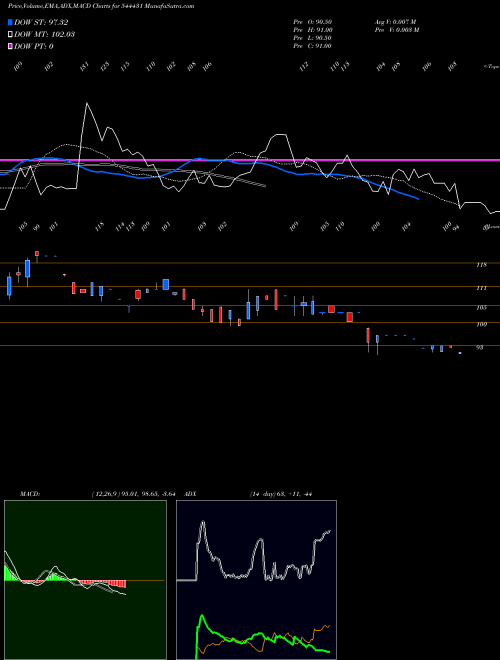This screenshot has height=660, width=500.
Task: Click the ADX '(14 day) 68, +11, -44' values
Action: pyautogui.click(x=280, y=494)
